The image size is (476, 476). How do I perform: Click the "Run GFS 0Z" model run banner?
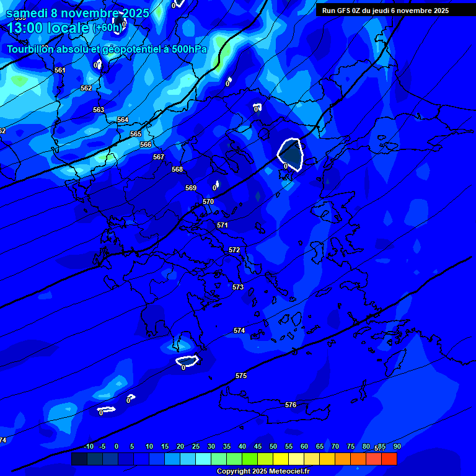[385, 11]
